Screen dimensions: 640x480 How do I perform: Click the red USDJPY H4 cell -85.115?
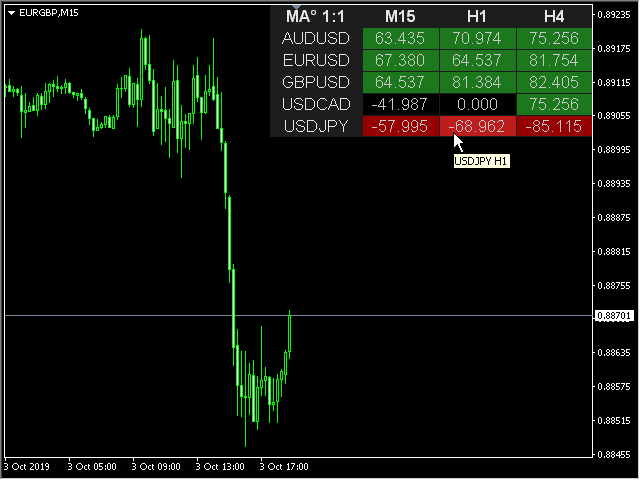click(554, 126)
